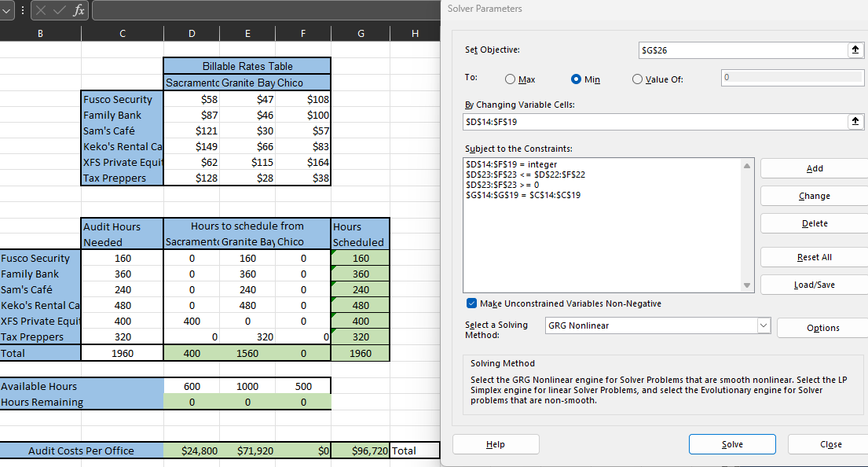Click the Set Objective input field
The width and height of the screenshot is (868, 467).
point(743,50)
